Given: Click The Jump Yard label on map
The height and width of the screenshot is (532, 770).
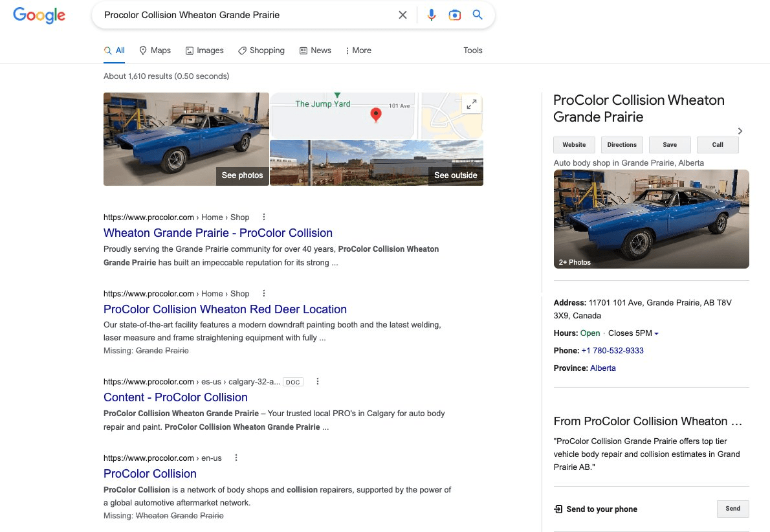Looking at the screenshot, I should [x=323, y=104].
